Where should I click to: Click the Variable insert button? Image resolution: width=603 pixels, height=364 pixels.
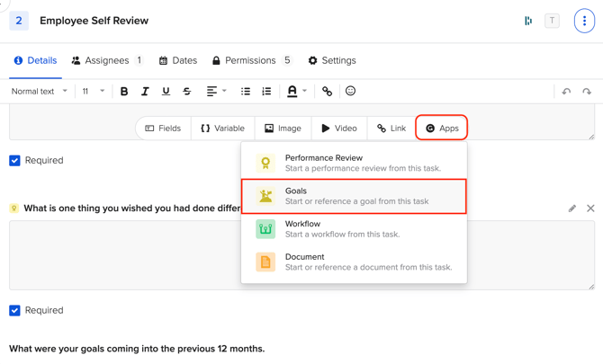pyautogui.click(x=222, y=129)
